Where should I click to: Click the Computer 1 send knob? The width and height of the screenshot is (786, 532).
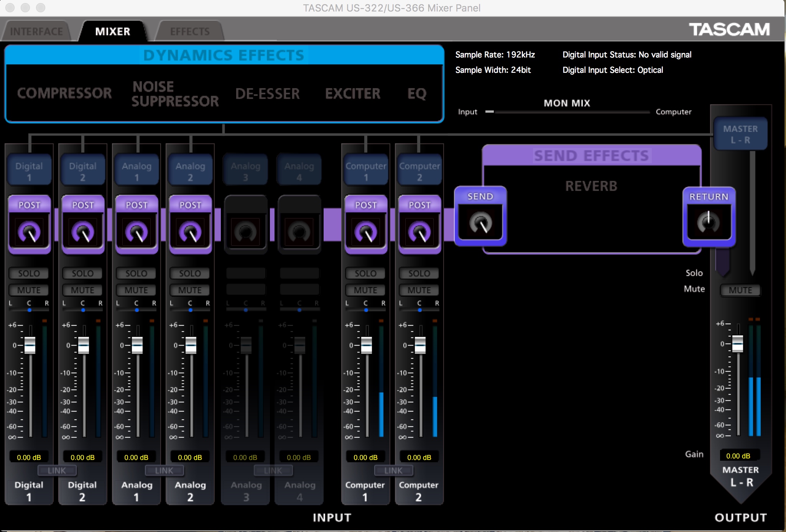coord(366,232)
